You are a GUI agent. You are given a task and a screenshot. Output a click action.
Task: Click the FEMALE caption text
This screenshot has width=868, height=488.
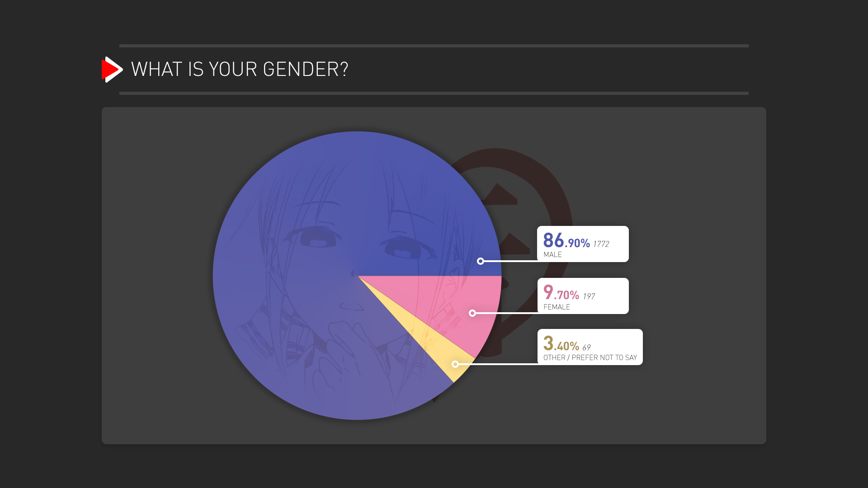(557, 307)
